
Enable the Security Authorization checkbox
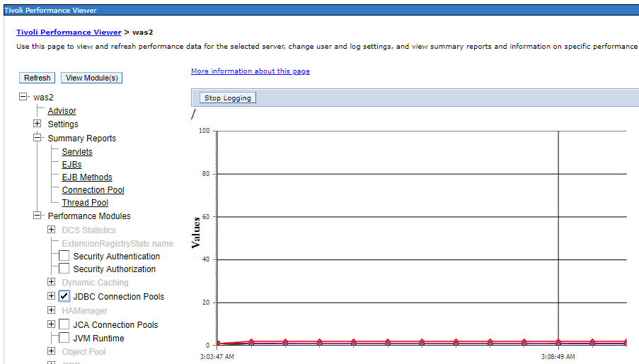pos(64,269)
